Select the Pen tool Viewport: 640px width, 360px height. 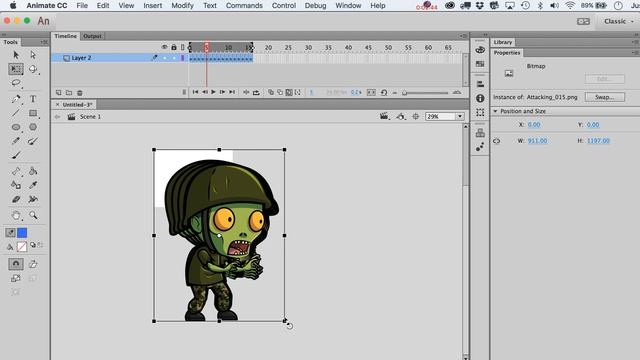(16, 99)
